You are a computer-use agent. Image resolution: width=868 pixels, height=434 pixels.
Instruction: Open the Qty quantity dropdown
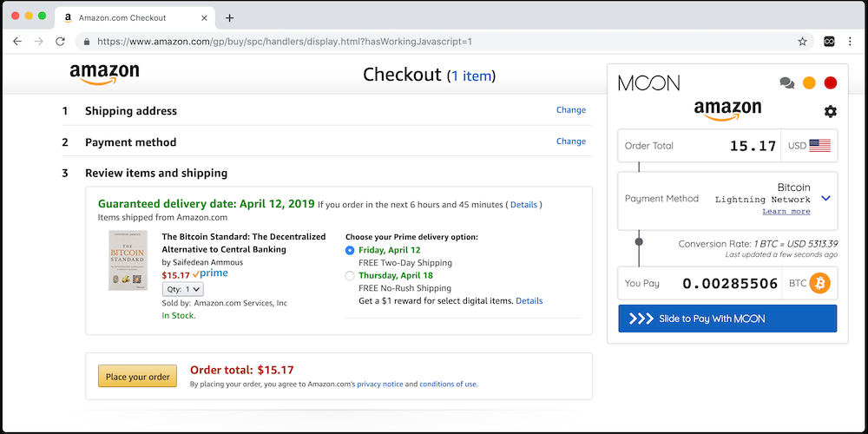(183, 289)
